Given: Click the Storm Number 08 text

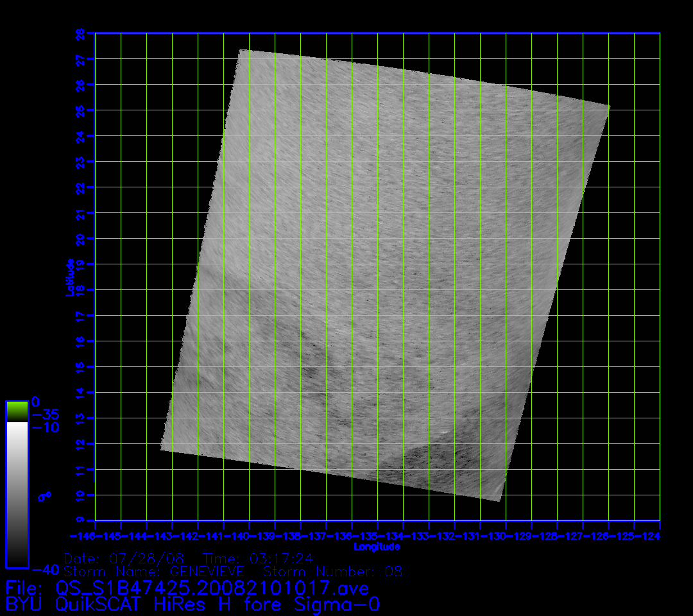Looking at the screenshot, I should (333, 571).
